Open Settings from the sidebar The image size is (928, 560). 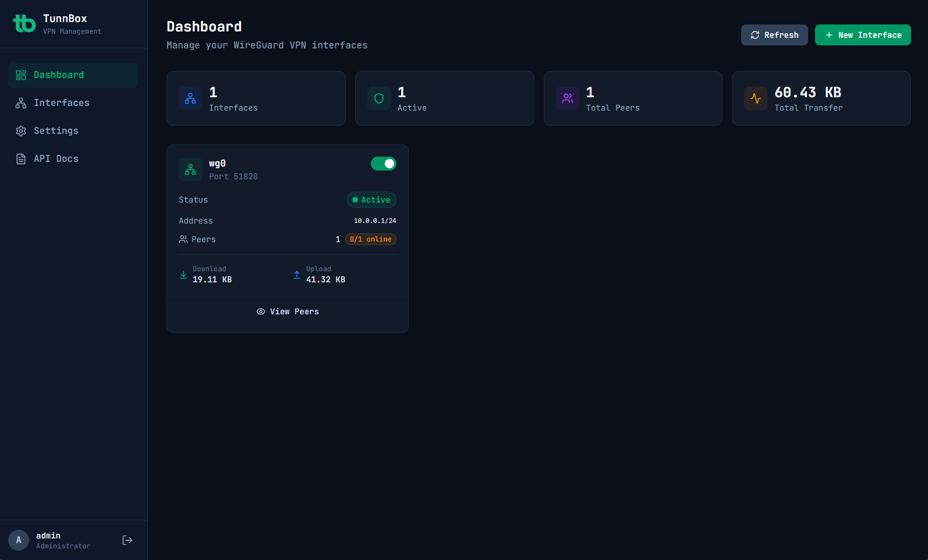73,131
